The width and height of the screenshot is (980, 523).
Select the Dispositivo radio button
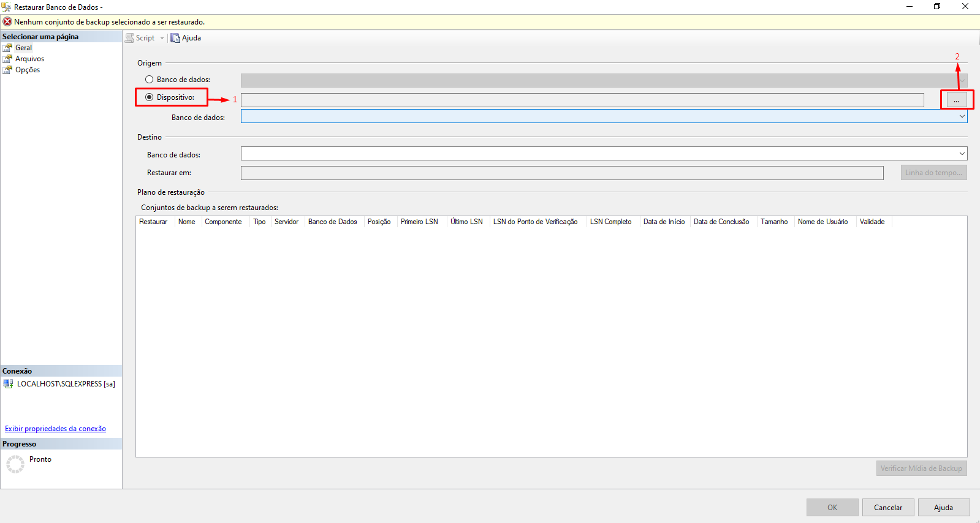click(x=149, y=97)
